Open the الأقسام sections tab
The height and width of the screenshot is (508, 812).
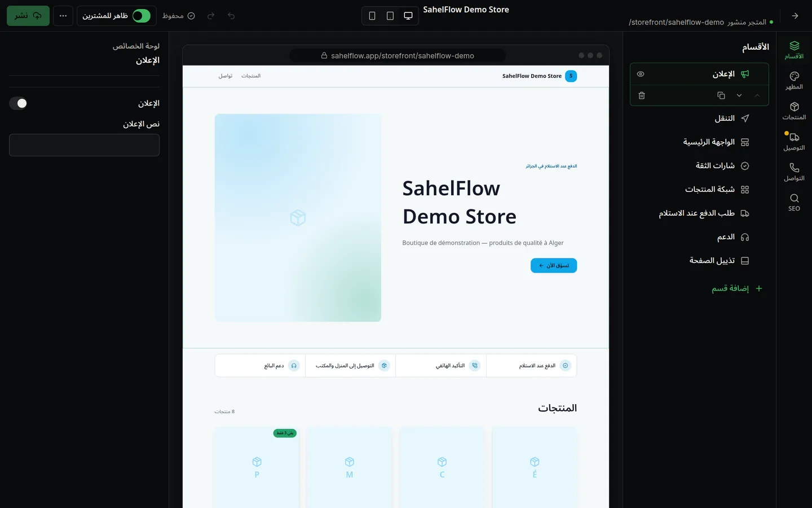794,50
